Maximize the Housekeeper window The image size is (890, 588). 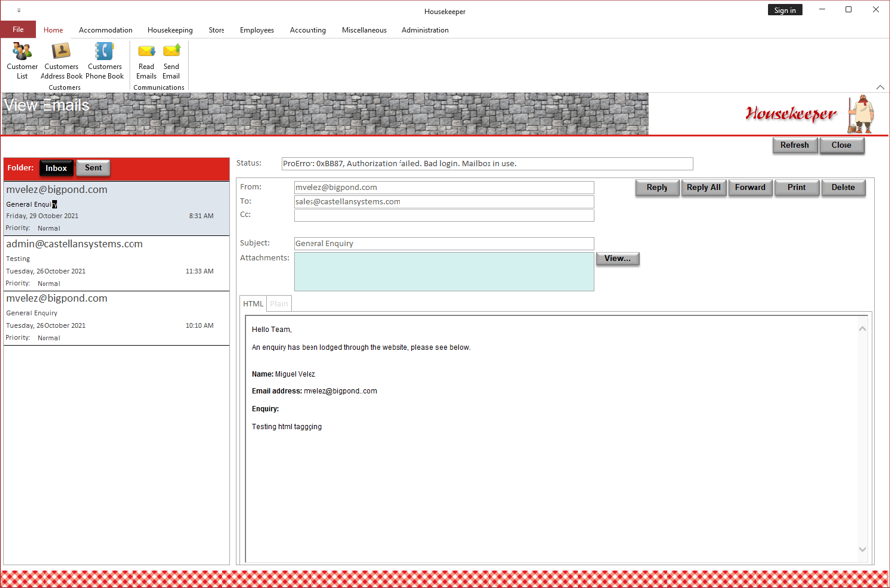pyautogui.click(x=848, y=10)
